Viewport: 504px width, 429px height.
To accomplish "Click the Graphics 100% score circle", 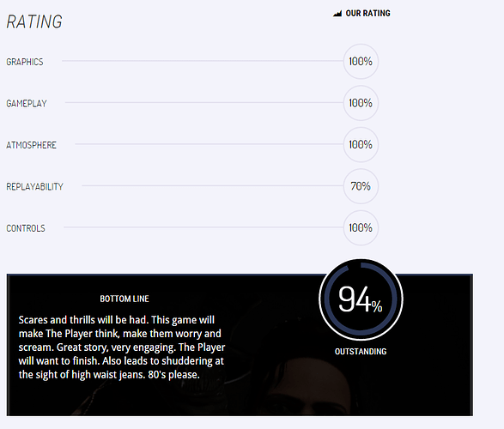I will [361, 61].
